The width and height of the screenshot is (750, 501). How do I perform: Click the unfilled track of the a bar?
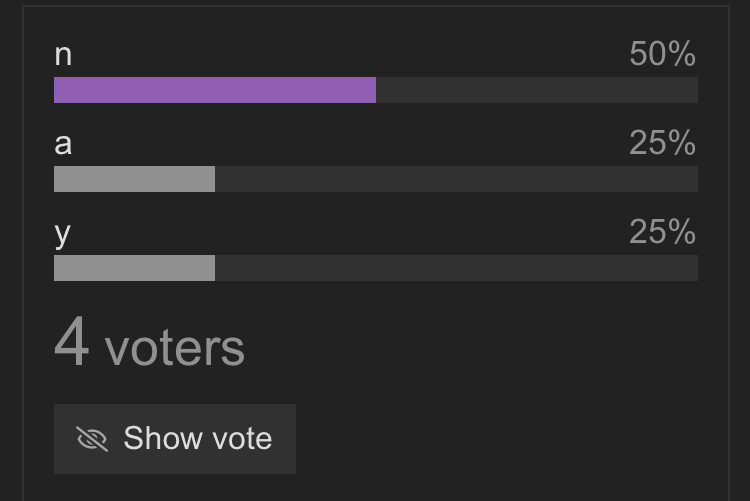click(x=456, y=179)
